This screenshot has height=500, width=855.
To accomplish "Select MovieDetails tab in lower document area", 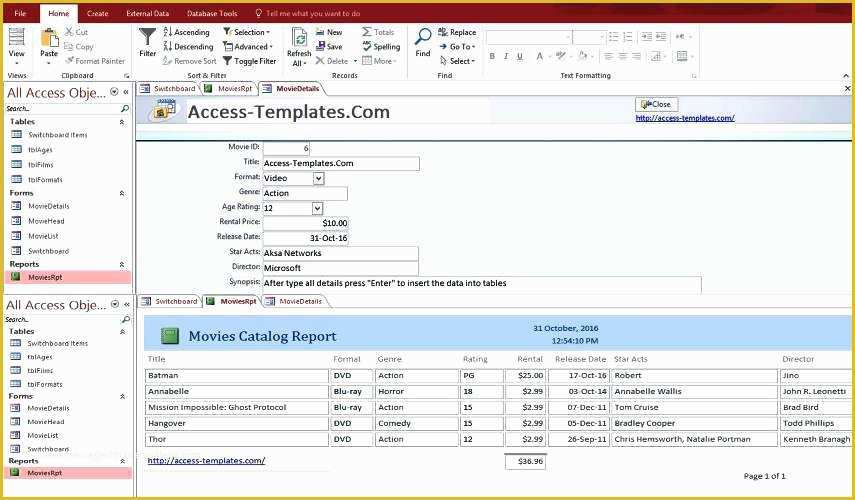I will coord(295,301).
